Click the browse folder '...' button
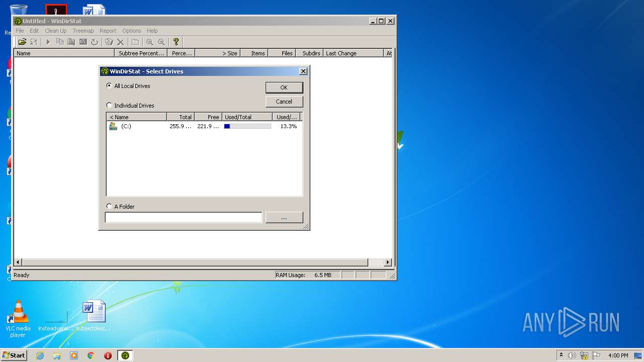 click(284, 217)
